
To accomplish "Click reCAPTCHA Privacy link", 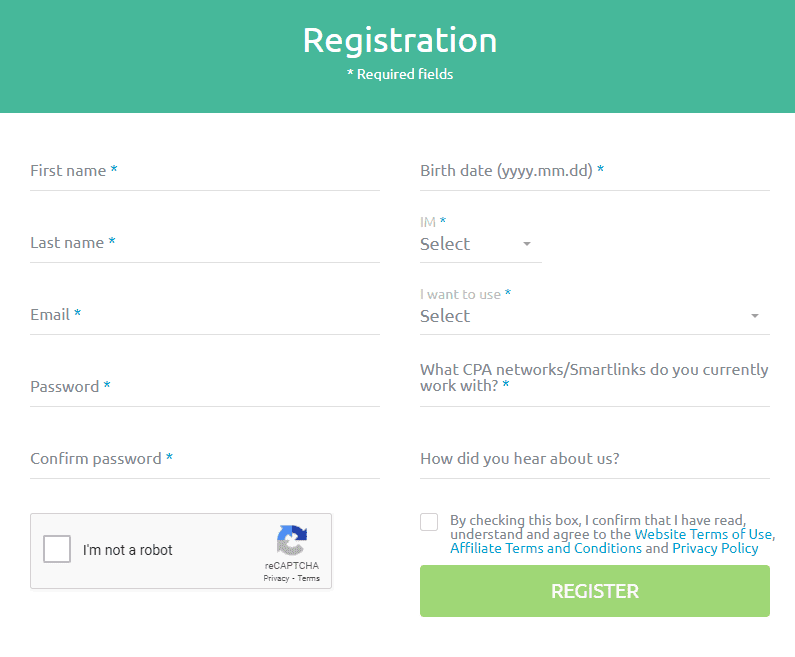I will (x=276, y=578).
